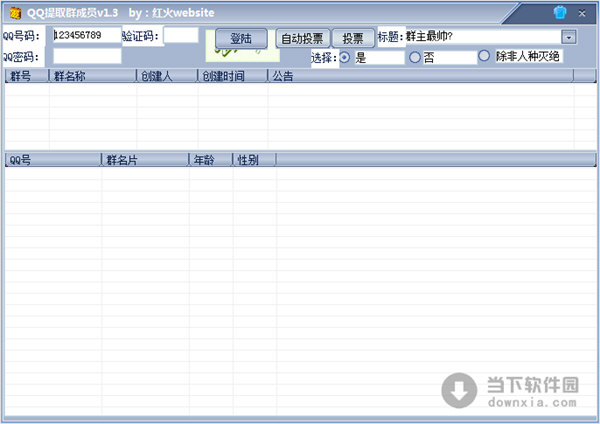Sort by the QQ号 column header
The width and height of the screenshot is (600, 424).
pos(53,160)
